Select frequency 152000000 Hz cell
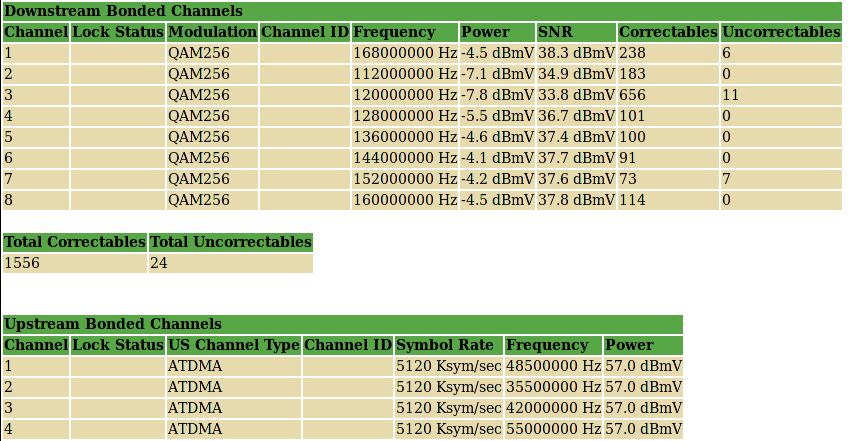Viewport: 852px width, 441px height. [x=405, y=179]
